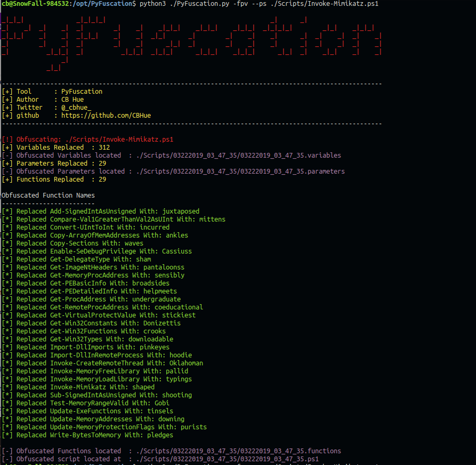Click the "Get-ImageNtHeaders With: pantaloonss" line
The width and height of the screenshot is (476, 465).
point(93,267)
